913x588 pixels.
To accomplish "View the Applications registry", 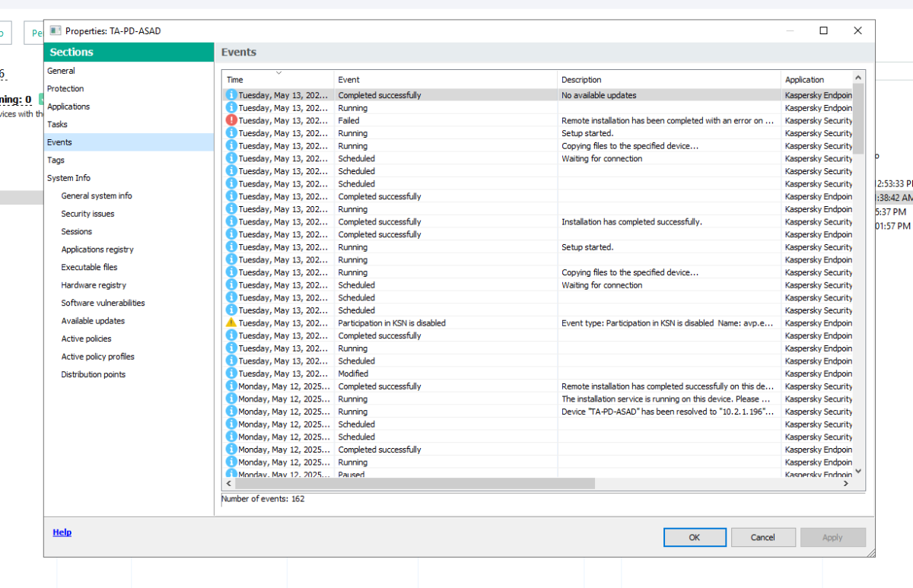I will coord(97,250).
